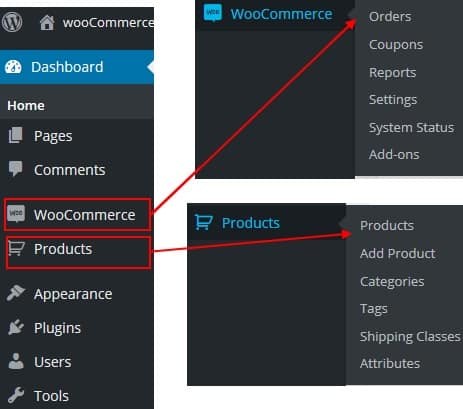Viewport: 463px width, 409px height.
Task: Open the Dashboard menu
Action: pos(77,67)
